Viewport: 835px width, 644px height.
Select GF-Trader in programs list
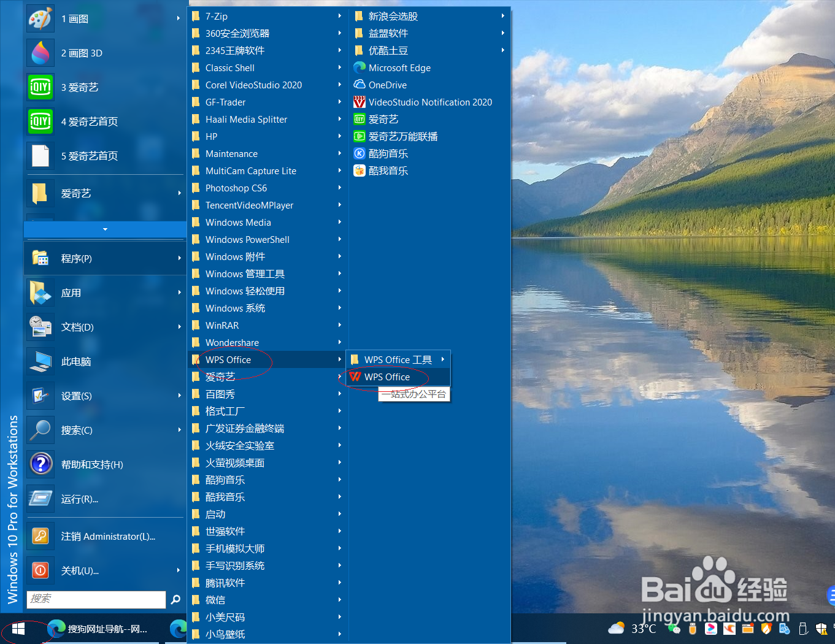click(x=268, y=102)
